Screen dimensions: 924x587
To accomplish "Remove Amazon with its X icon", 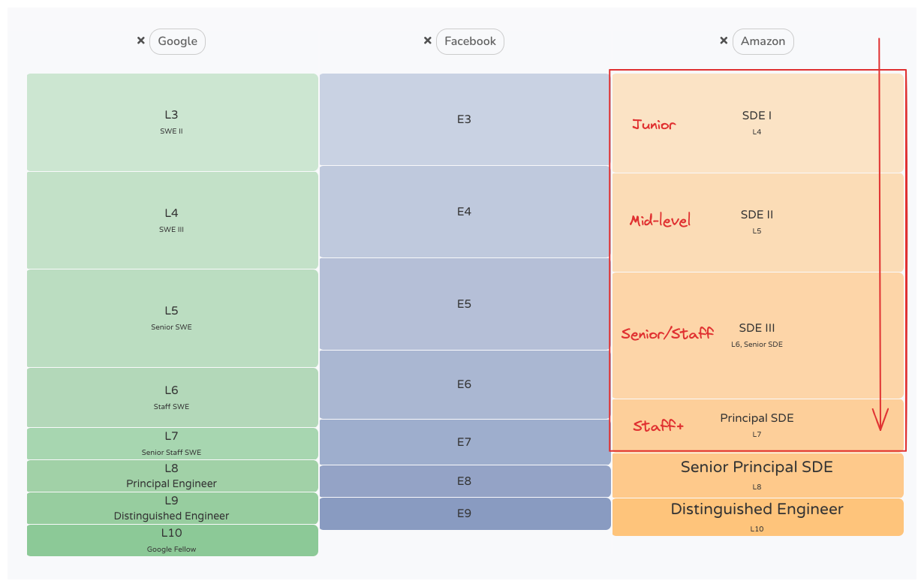I will click(x=724, y=41).
